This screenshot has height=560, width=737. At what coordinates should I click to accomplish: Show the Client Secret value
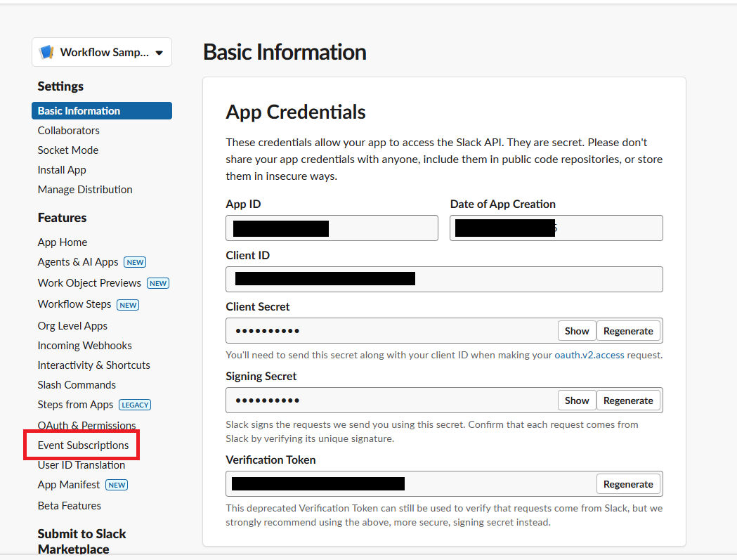(x=577, y=331)
